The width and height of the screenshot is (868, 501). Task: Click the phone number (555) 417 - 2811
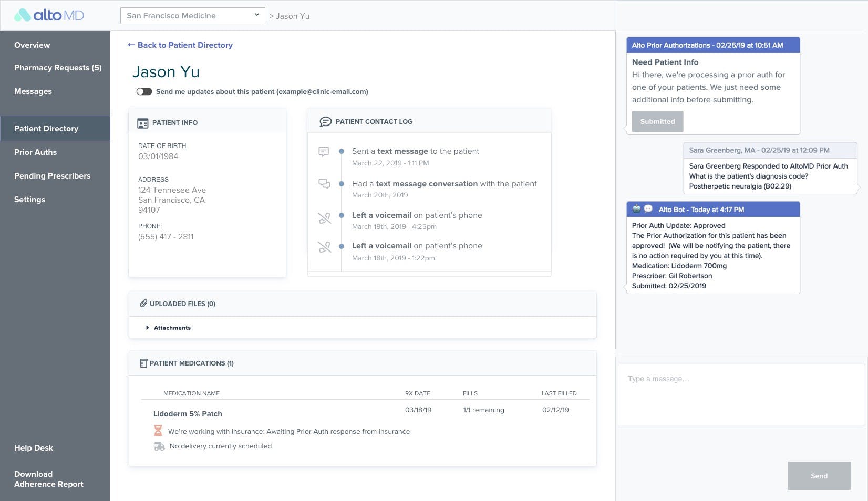click(x=166, y=237)
